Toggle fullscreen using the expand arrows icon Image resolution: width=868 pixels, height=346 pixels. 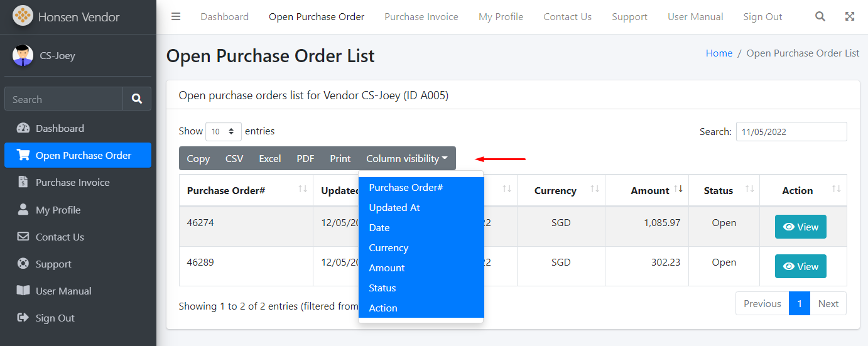849,17
